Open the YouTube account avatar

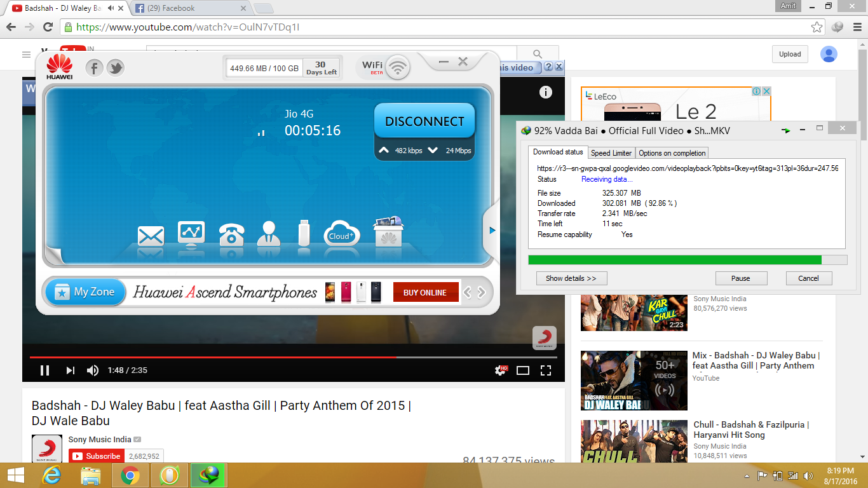(829, 54)
